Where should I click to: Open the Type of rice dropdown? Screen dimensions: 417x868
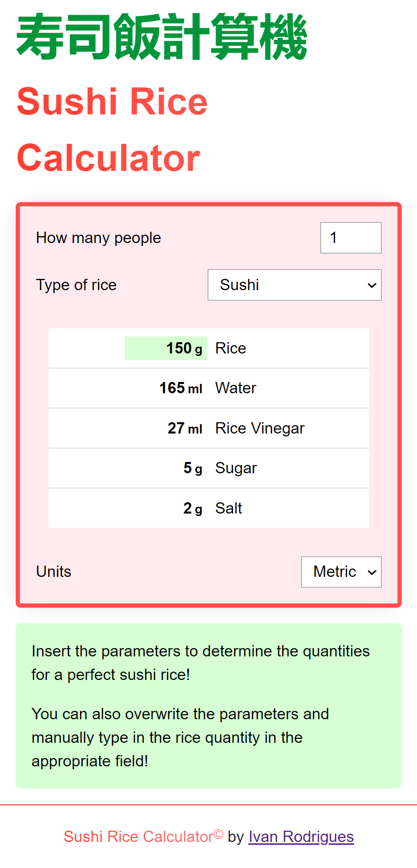pos(294,285)
